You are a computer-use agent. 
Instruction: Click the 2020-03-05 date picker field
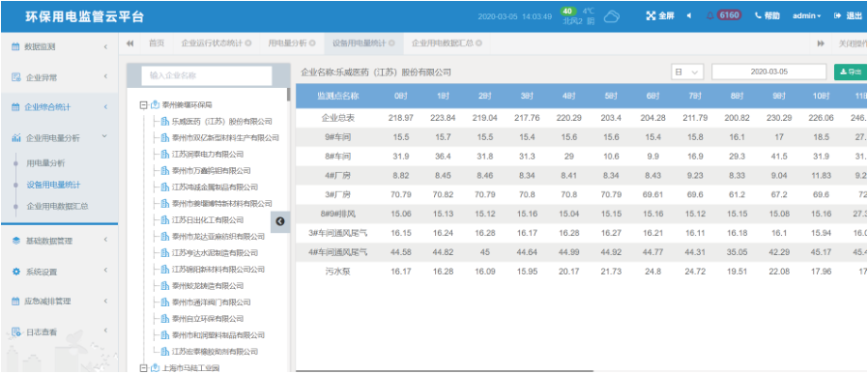pos(768,72)
